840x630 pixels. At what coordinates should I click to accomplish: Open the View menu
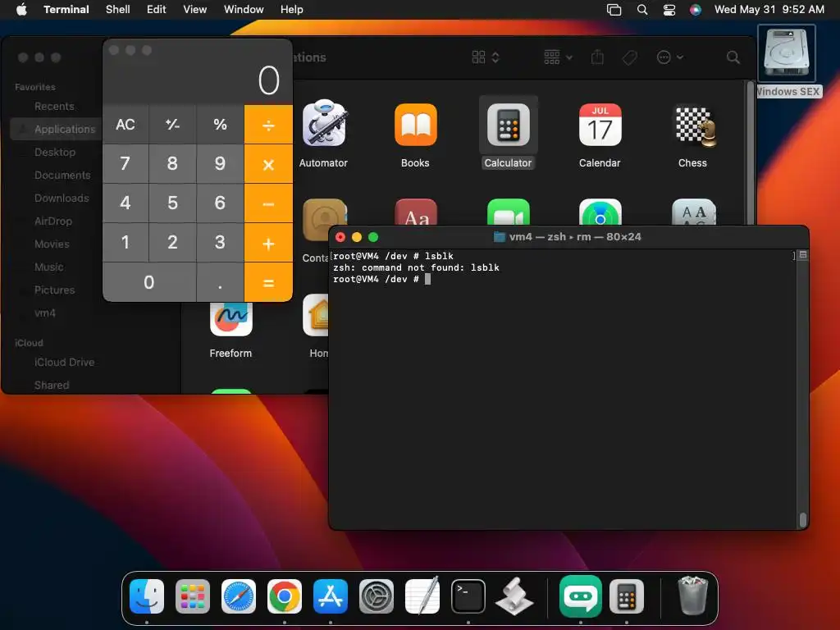point(195,10)
